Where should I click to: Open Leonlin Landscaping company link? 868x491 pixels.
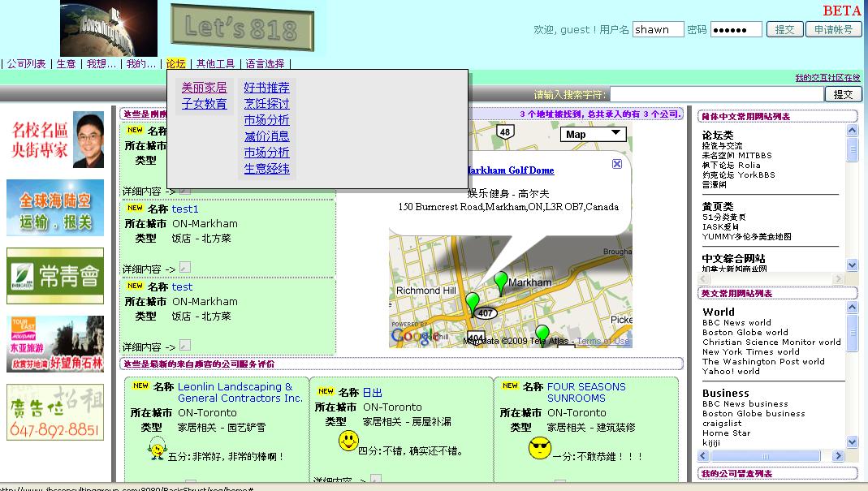point(240,393)
